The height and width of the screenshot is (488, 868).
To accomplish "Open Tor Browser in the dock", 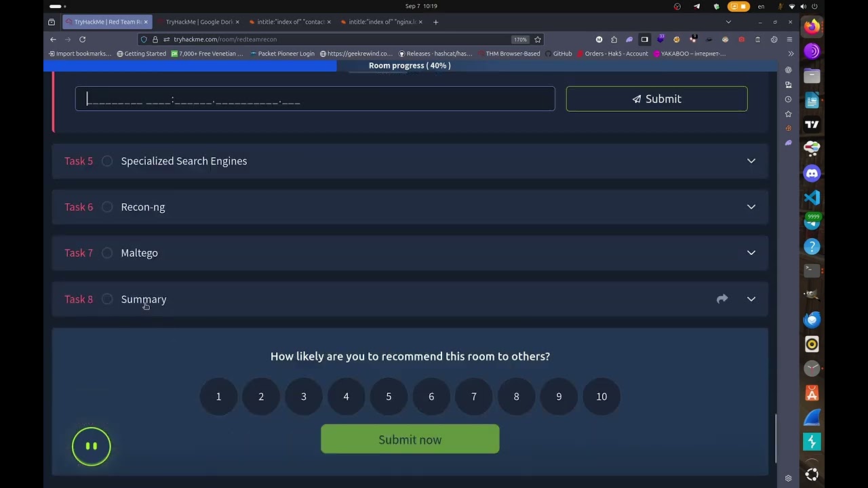I will pyautogui.click(x=812, y=52).
